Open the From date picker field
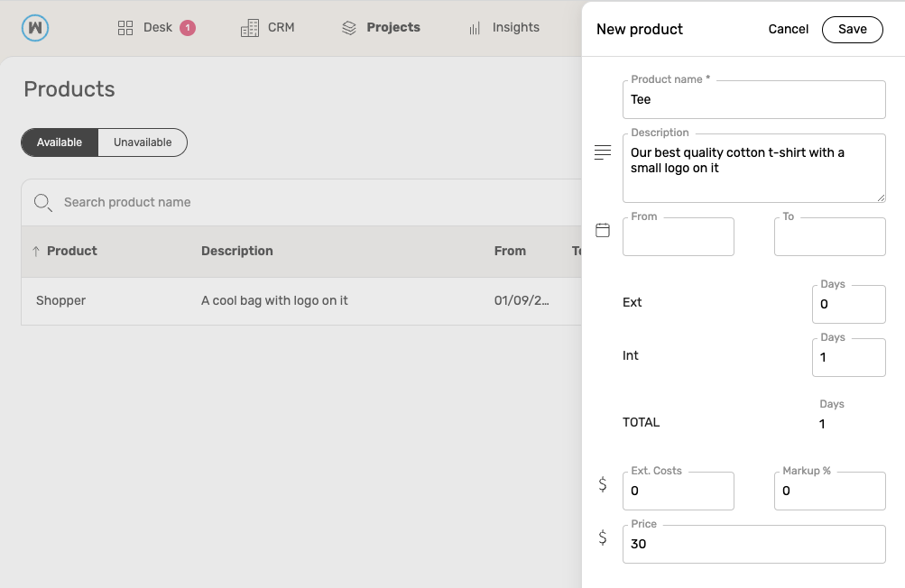 coord(679,236)
